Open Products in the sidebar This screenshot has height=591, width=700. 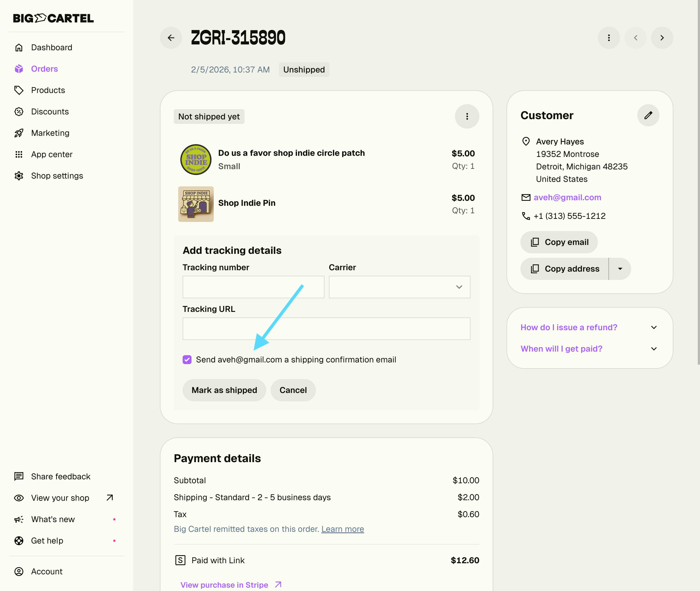pos(48,90)
